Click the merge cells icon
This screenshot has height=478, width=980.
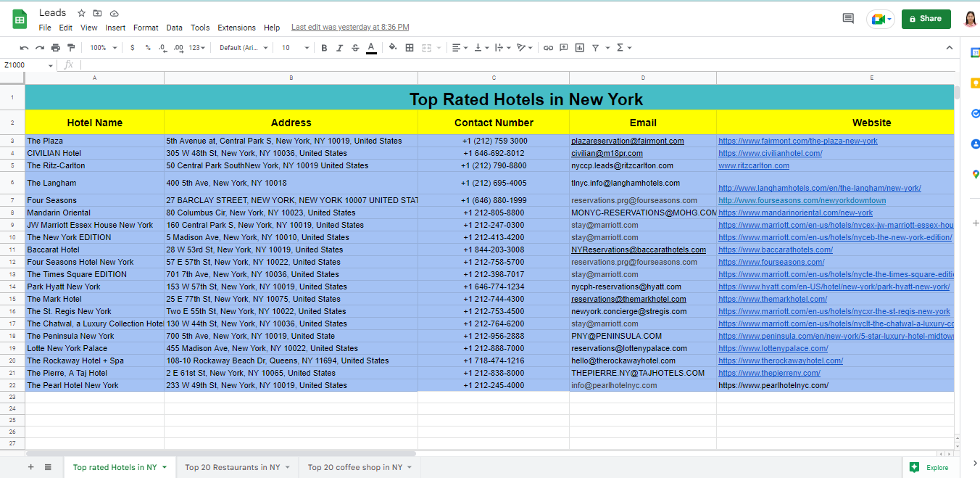click(x=426, y=48)
